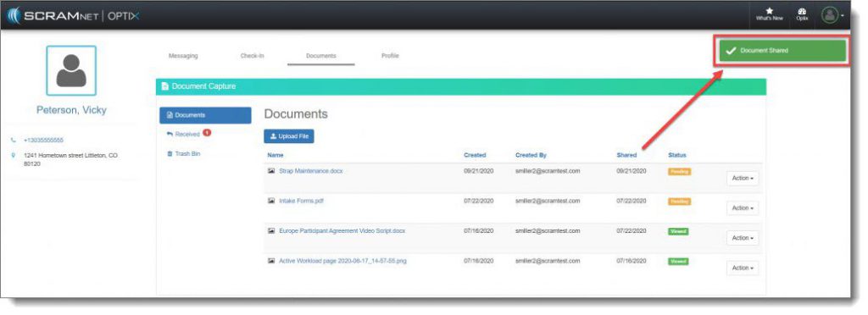Click the red Received notification badge
This screenshot has width=868, height=315.
pyautogui.click(x=207, y=133)
